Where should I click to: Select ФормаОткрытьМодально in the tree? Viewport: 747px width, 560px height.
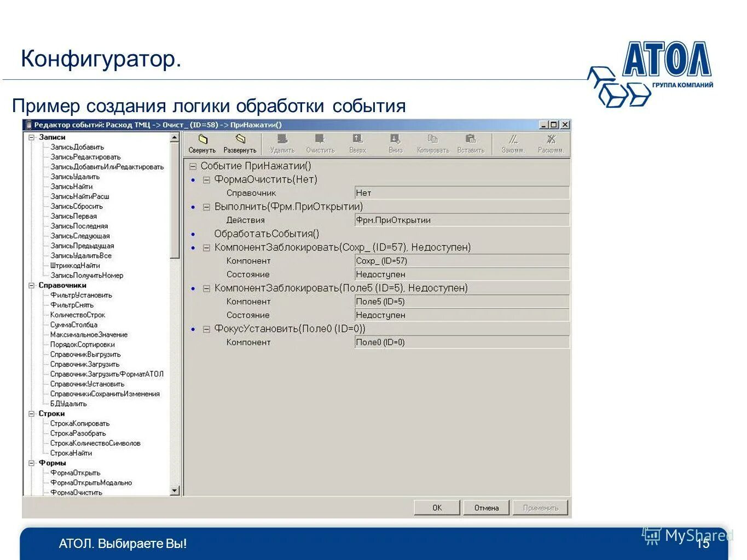click(x=91, y=482)
